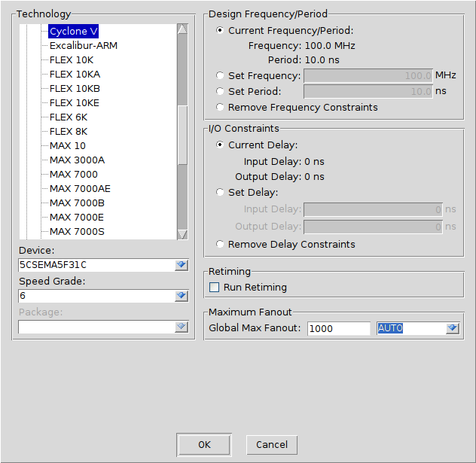Choose FLEX 10KE in the list
The width and height of the screenshot is (476, 463).
pyautogui.click(x=75, y=103)
